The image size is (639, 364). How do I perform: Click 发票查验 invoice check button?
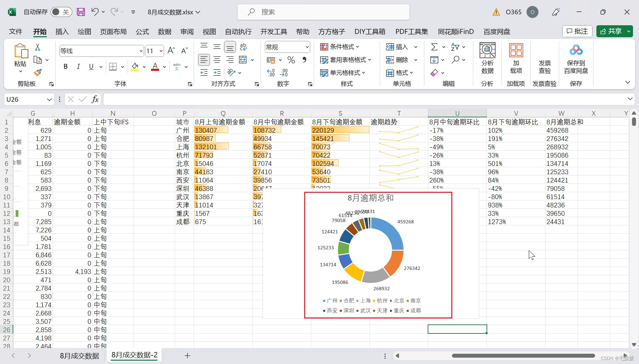tap(544, 66)
